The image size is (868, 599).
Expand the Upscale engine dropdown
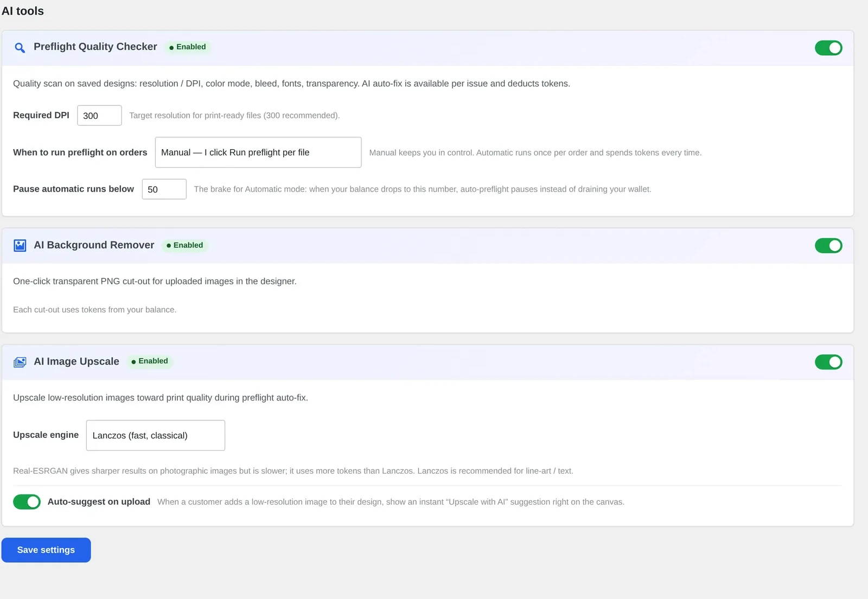click(x=156, y=435)
